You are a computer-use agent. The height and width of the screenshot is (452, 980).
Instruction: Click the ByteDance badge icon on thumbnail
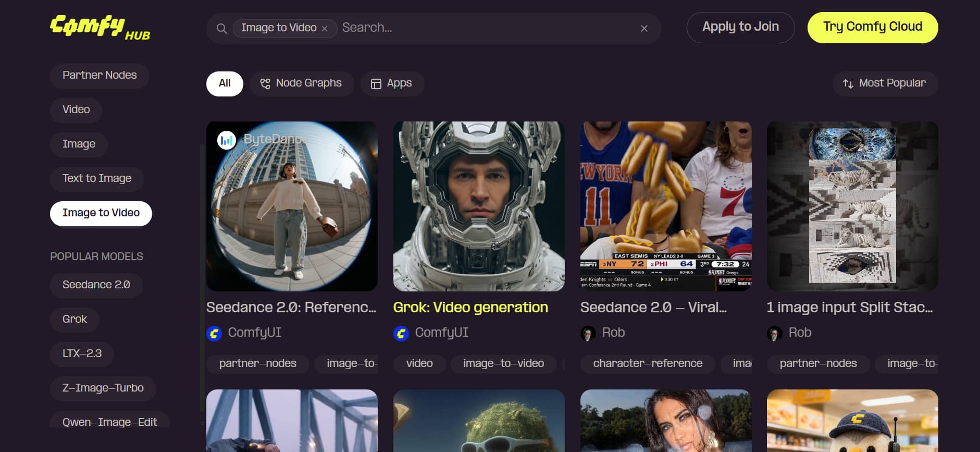(227, 140)
